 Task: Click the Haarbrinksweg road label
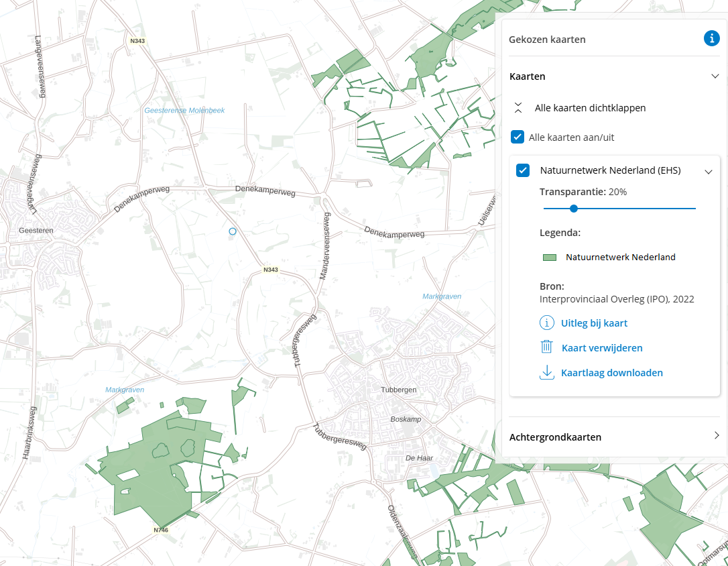(29, 433)
